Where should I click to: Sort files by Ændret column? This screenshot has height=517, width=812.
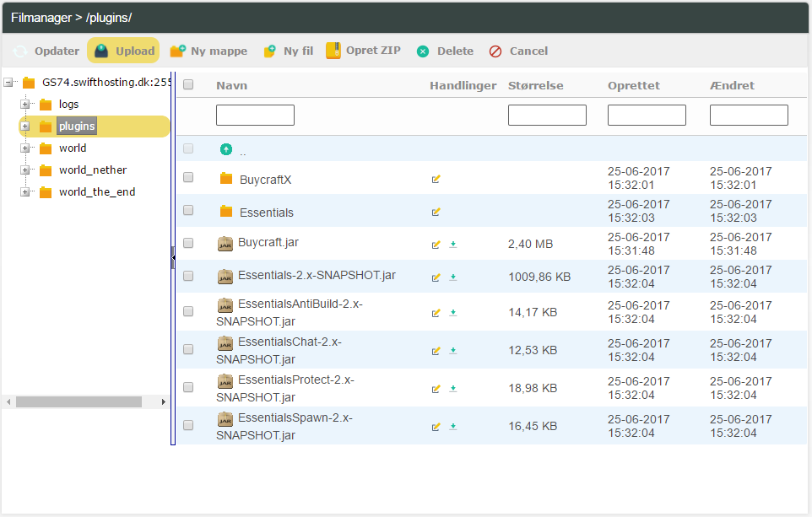pyautogui.click(x=732, y=85)
